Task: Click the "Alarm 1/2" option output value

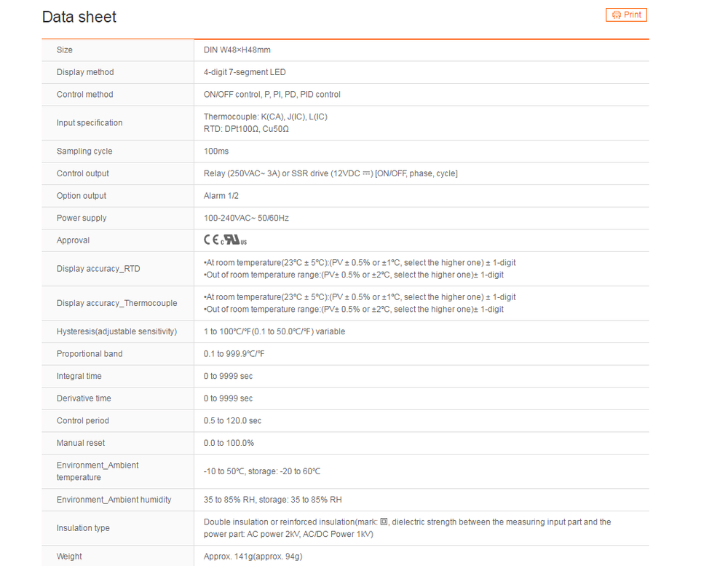Action: [221, 196]
